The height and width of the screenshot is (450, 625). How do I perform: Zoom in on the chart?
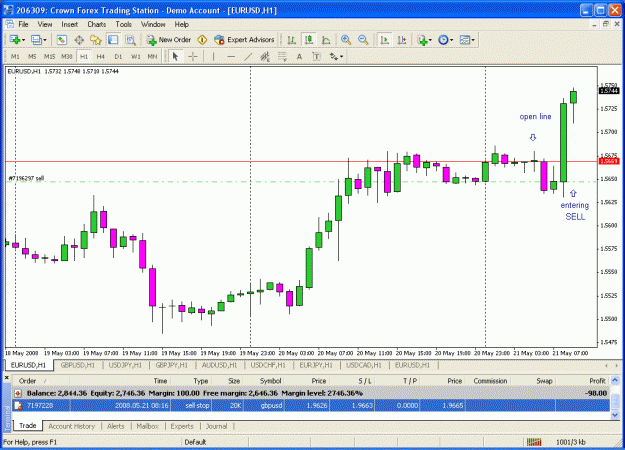click(x=346, y=40)
